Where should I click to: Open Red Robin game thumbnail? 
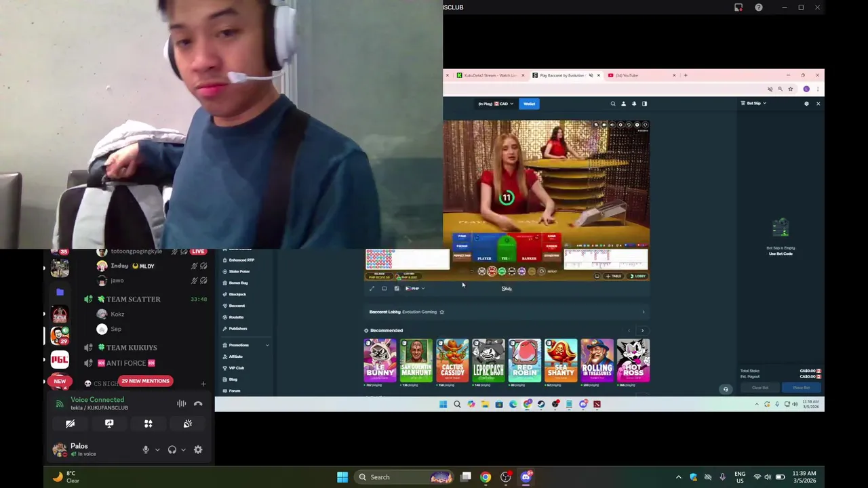(x=525, y=361)
